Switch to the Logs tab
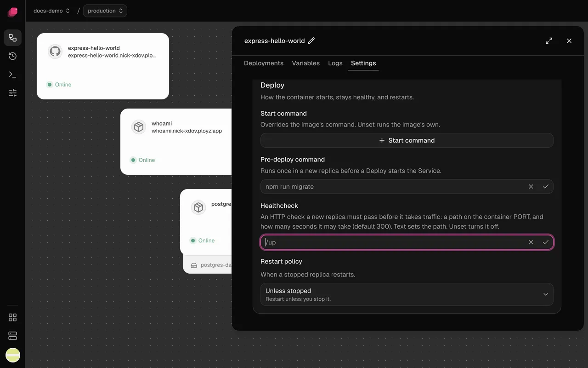 click(335, 63)
